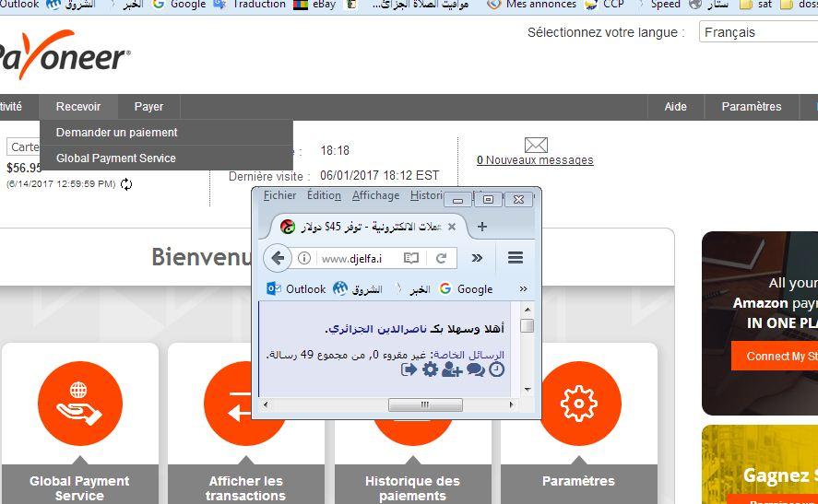The image size is (818, 504).
Task: Click Gagnez yellow promo banner
Action: pyautogui.click(x=760, y=464)
